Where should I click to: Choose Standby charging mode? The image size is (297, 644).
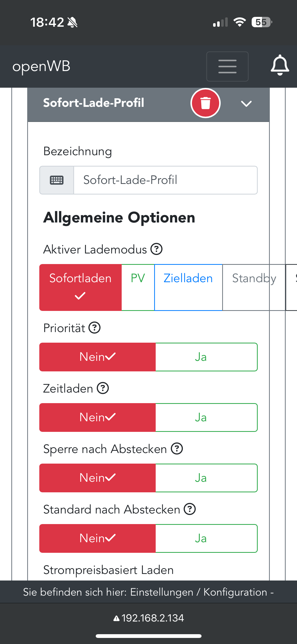(x=254, y=287)
